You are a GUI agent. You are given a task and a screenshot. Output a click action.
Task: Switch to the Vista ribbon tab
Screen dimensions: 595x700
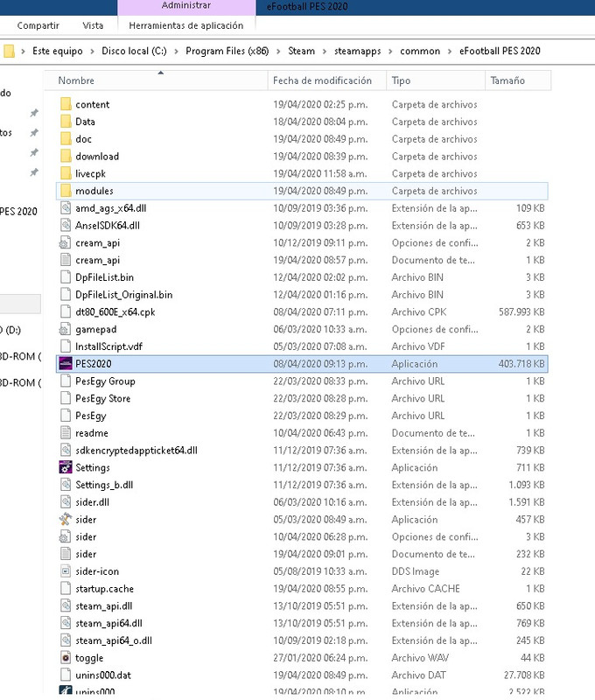93,25
